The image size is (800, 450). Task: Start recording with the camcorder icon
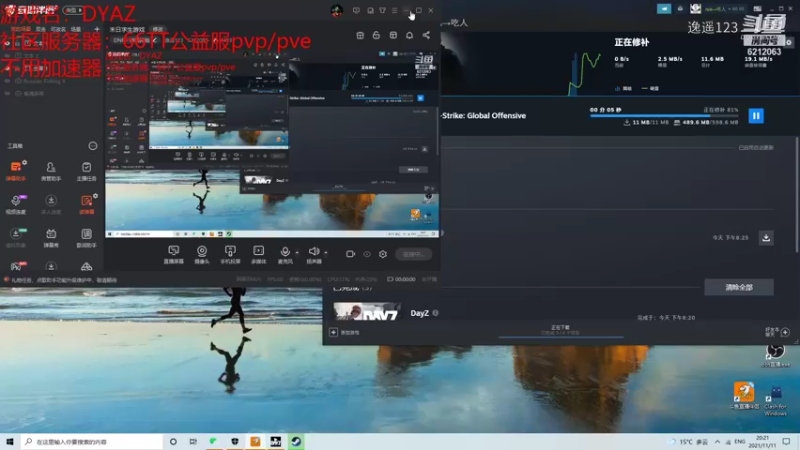click(x=350, y=254)
